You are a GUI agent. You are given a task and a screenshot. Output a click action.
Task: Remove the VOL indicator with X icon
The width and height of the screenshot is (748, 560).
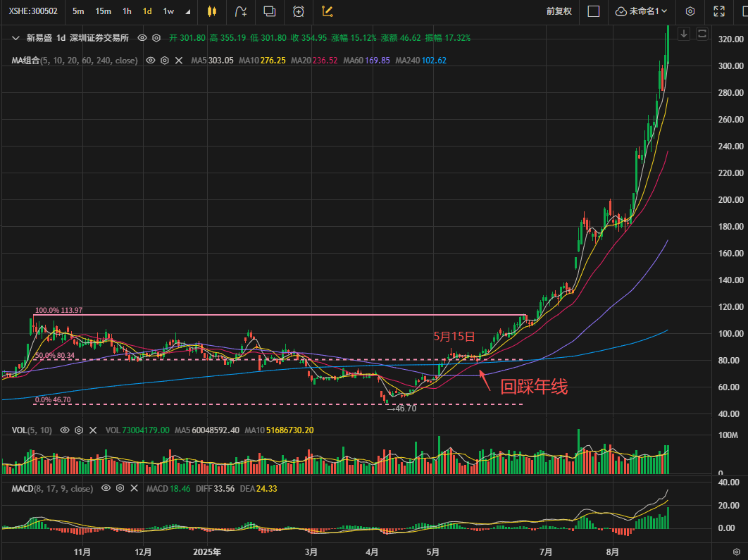click(94, 430)
